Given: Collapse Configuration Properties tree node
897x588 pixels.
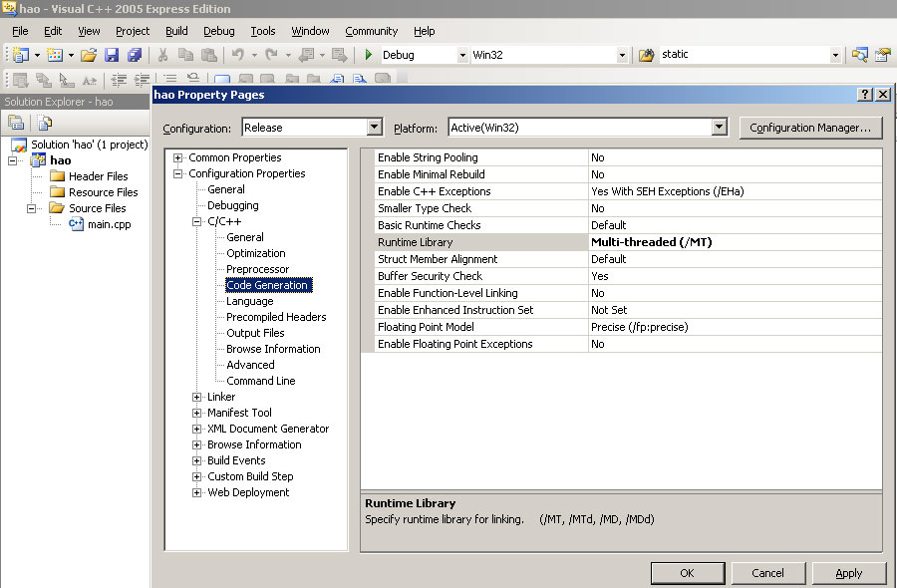Looking at the screenshot, I should tap(178, 173).
